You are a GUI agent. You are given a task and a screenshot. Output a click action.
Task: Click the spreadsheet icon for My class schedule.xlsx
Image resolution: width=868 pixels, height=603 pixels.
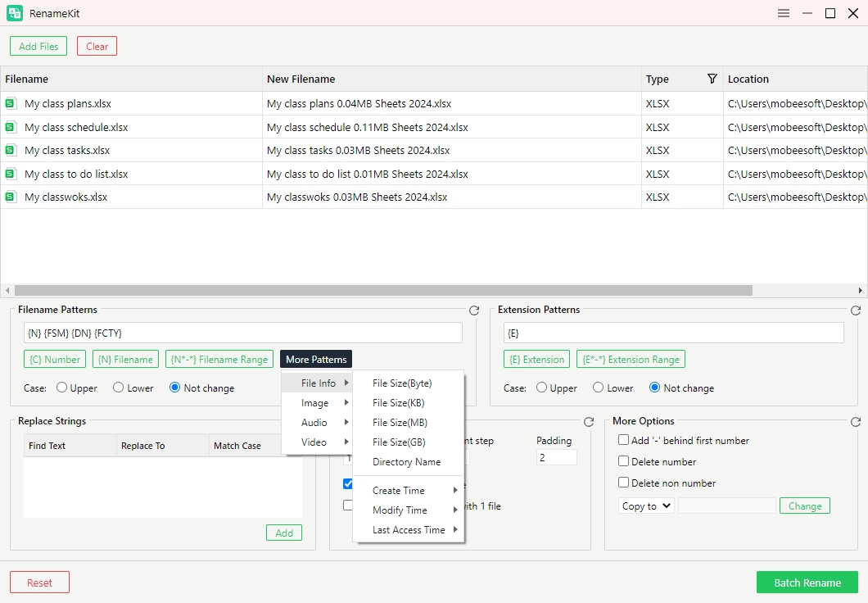point(10,127)
